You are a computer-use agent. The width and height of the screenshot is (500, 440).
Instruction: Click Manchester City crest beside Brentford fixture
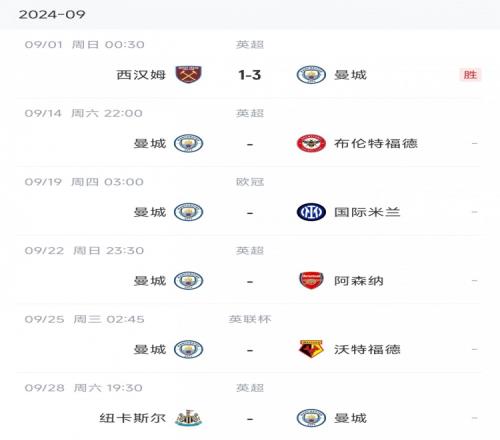(x=189, y=143)
